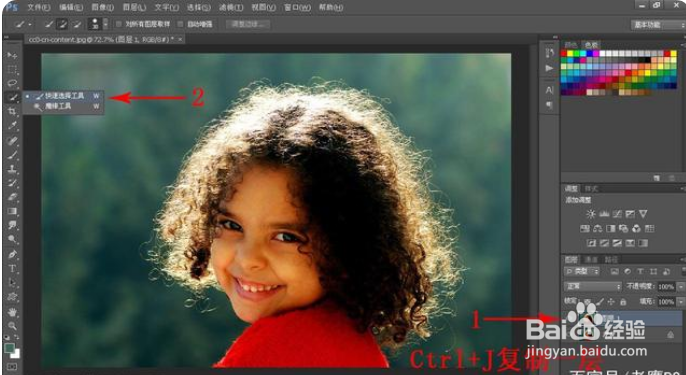Open the 不透明度 opacity slider arrow

(681, 287)
